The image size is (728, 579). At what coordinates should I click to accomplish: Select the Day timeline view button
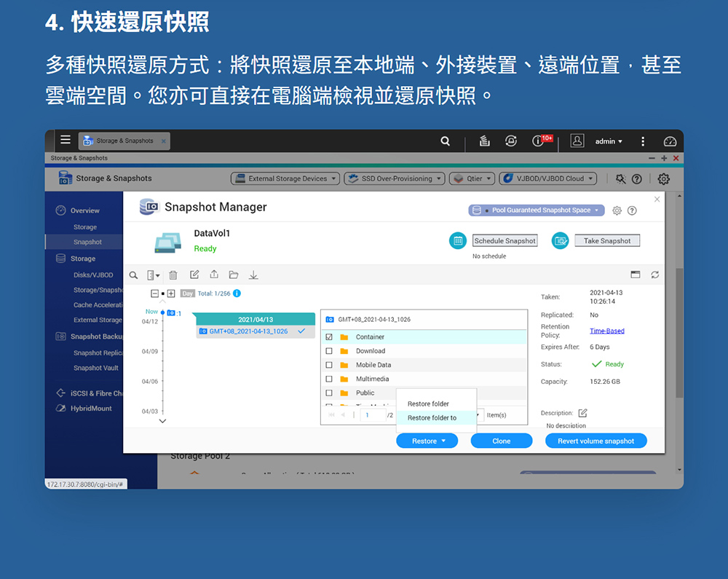coord(187,294)
